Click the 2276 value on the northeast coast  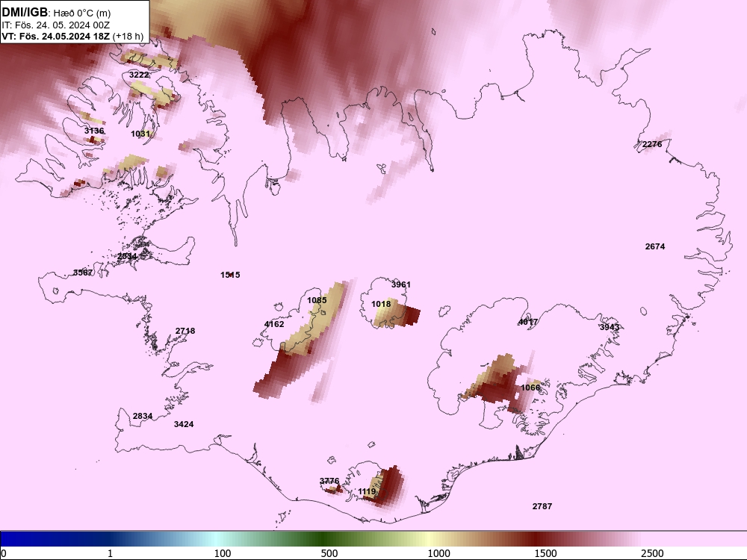click(651, 144)
